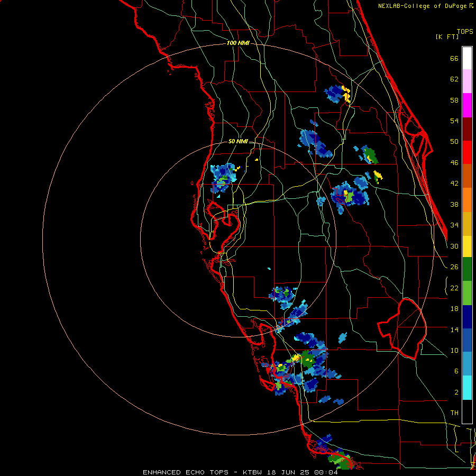Image resolution: width=476 pixels, height=476 pixels.
Task: Click the "TOPS" legend title
Action: [465, 32]
